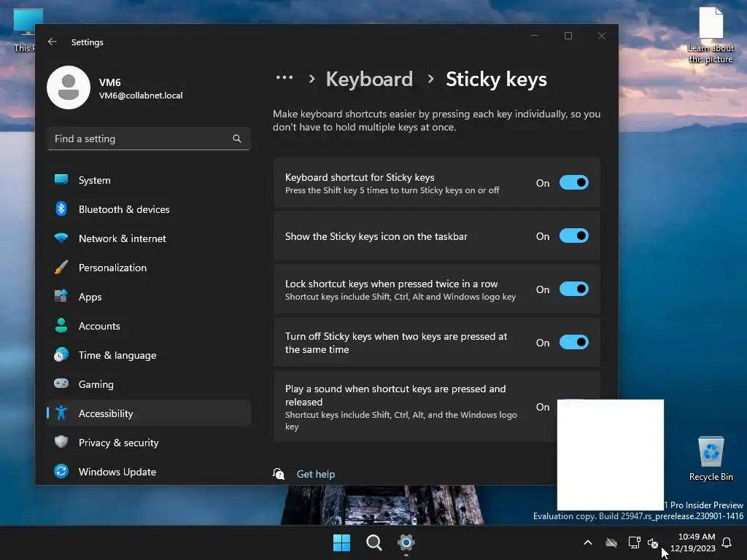Click the Accessibility figure icon

61,413
